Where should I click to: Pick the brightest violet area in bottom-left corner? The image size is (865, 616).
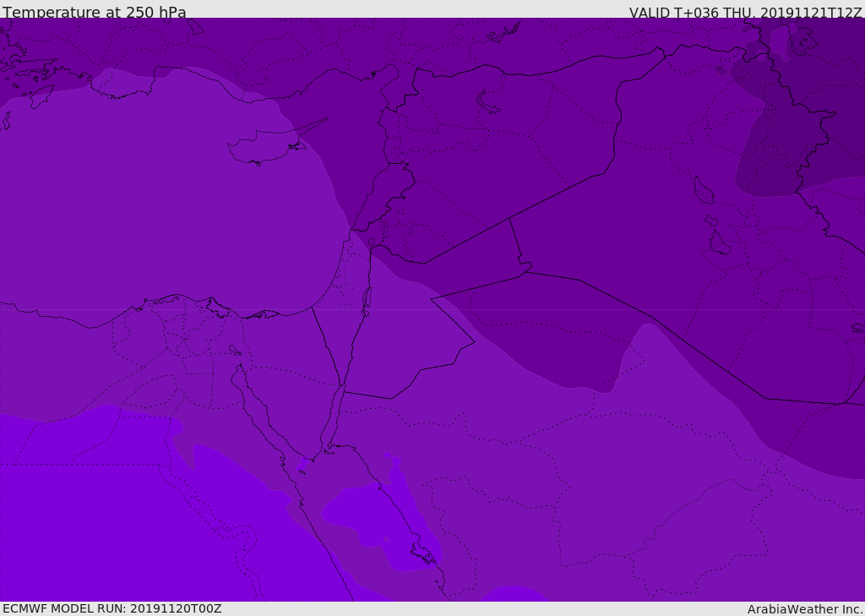coord(84,524)
